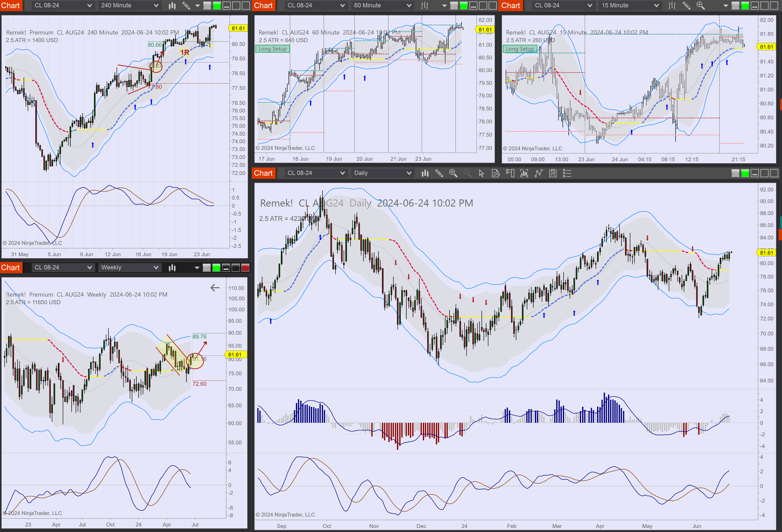Select the Chart tab of the 60 Minute chart
This screenshot has height=532, width=782.
(263, 5)
